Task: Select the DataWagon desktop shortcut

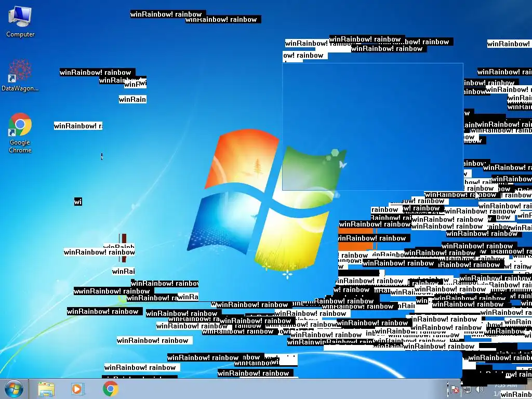Action: pyautogui.click(x=20, y=75)
